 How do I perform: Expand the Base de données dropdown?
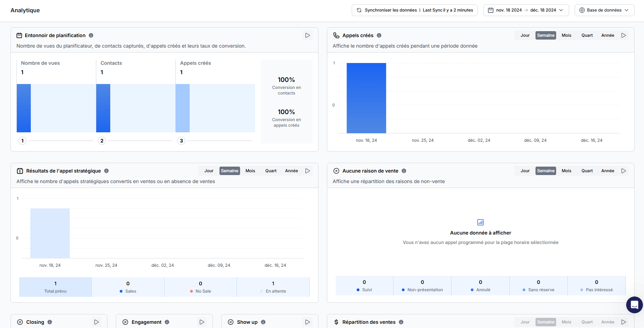click(604, 10)
